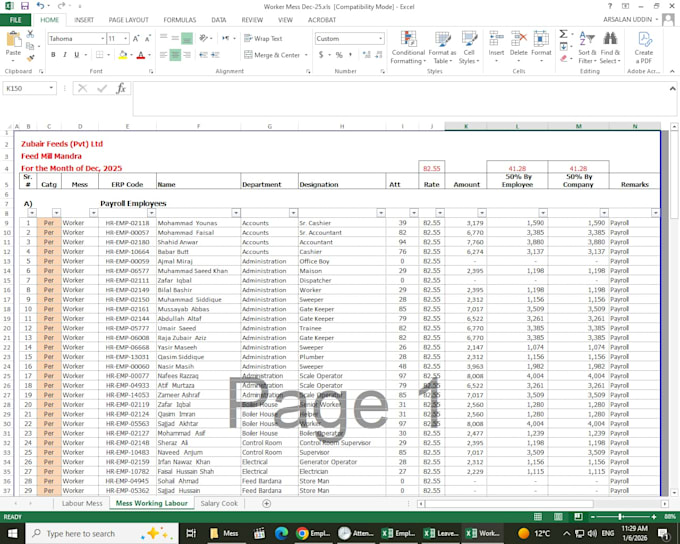Switch to the Labour Mess sheet tab
Screen dimensions: 680x544
pyautogui.click(x=82, y=503)
